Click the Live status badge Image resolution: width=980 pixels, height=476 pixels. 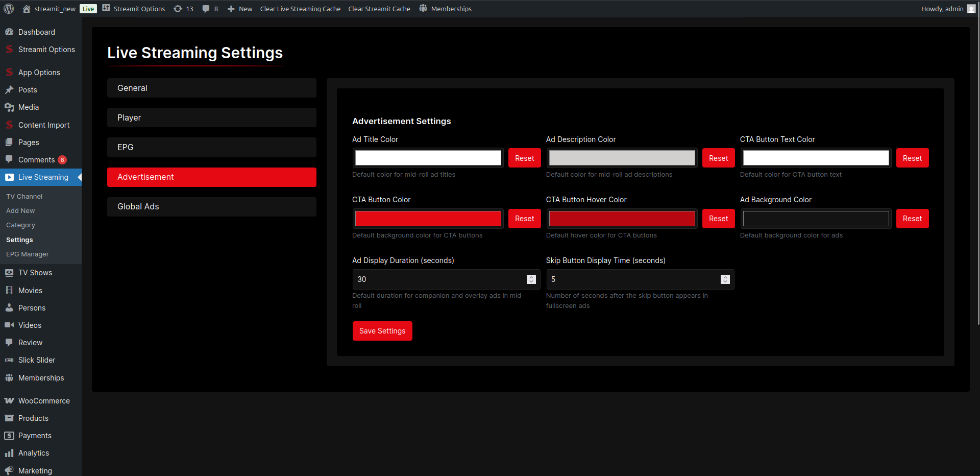pos(88,9)
